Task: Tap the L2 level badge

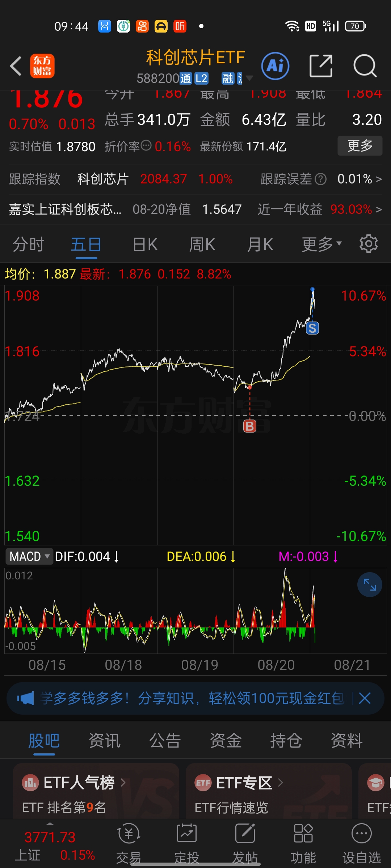Action: [202, 78]
